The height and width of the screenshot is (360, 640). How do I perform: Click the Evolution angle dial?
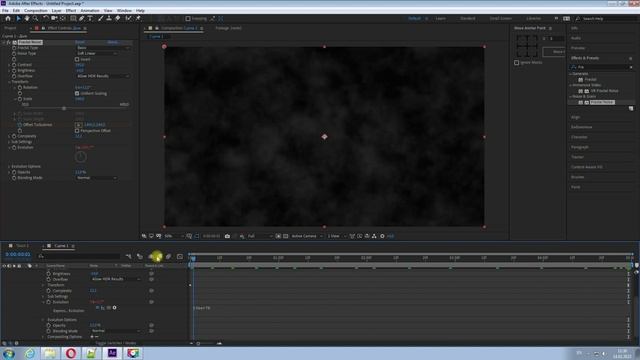click(x=81, y=157)
